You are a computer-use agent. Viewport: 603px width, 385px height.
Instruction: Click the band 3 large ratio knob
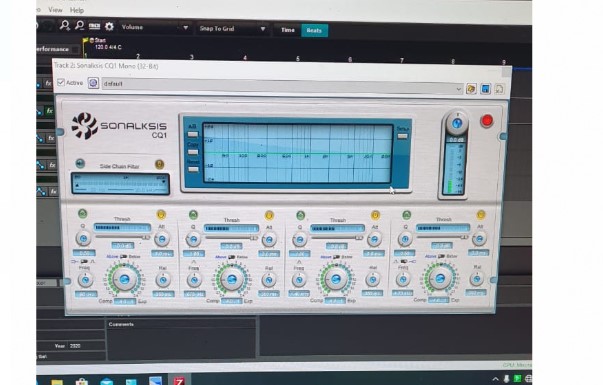[336, 279]
